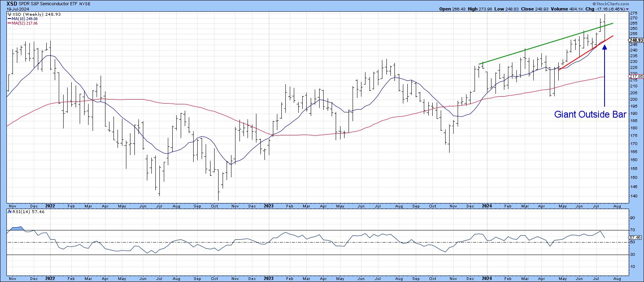Click the 2024 year label under RSI panel
Viewport: 644px width, 282px height.
tap(487, 278)
